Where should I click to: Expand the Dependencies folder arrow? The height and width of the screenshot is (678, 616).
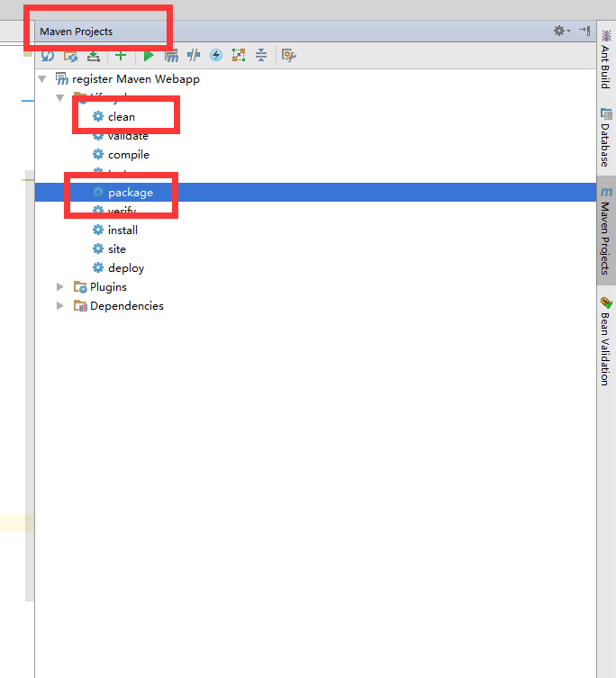coord(60,306)
